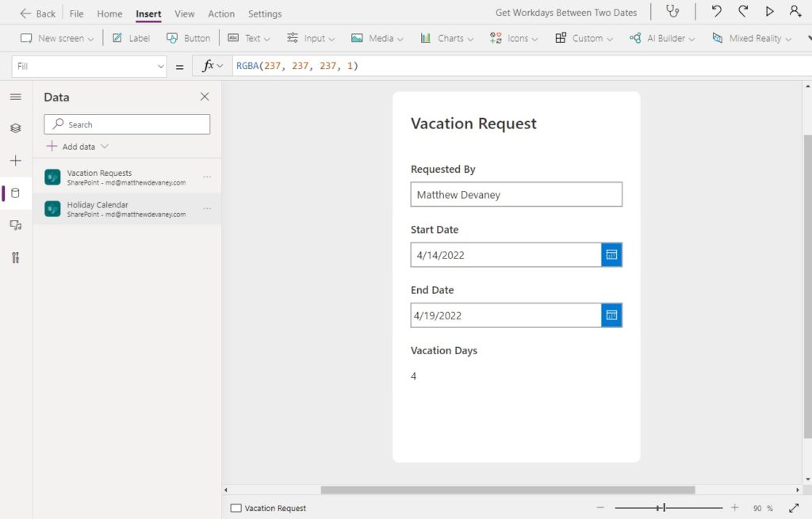812x519 pixels.
Task: Click app name Get Workdays Between Two Dates
Action: [566, 13]
